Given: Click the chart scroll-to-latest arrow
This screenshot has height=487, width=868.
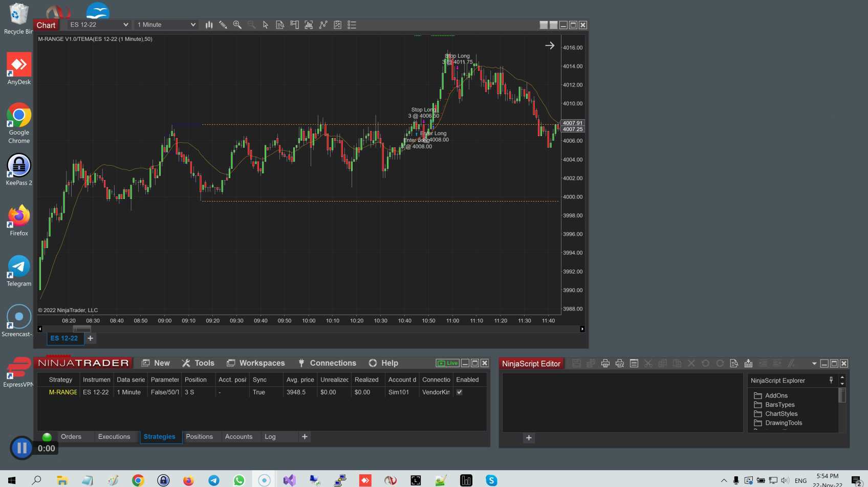Looking at the screenshot, I should (x=550, y=46).
